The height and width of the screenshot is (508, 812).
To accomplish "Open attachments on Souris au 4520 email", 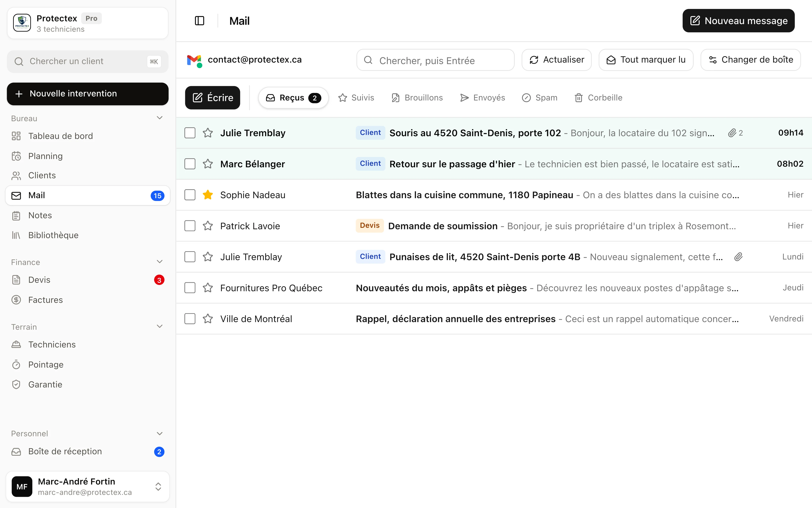I will 735,133.
